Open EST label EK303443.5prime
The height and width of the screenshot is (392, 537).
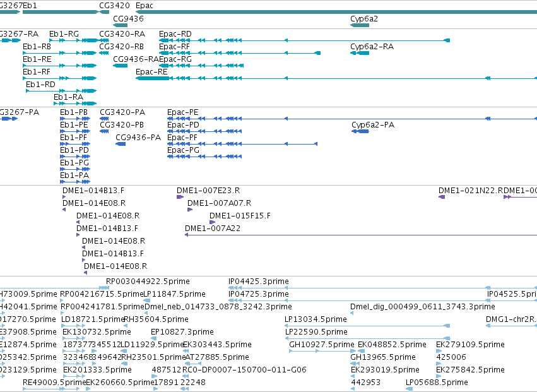click(x=218, y=345)
